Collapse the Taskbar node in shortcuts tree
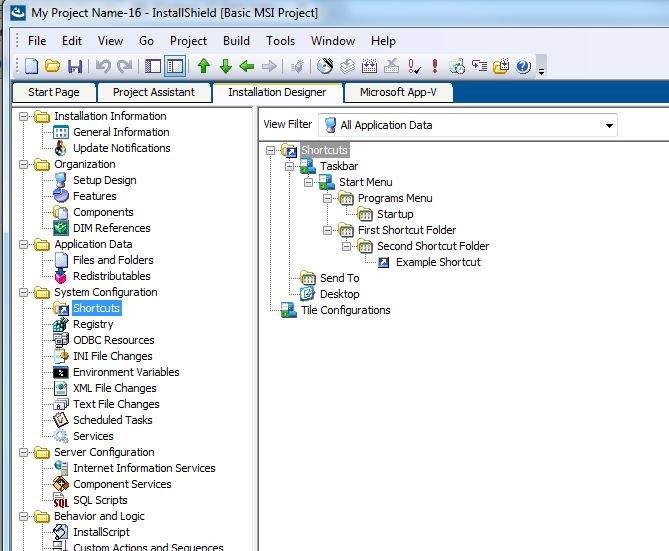The width and height of the screenshot is (669, 551). 290,166
